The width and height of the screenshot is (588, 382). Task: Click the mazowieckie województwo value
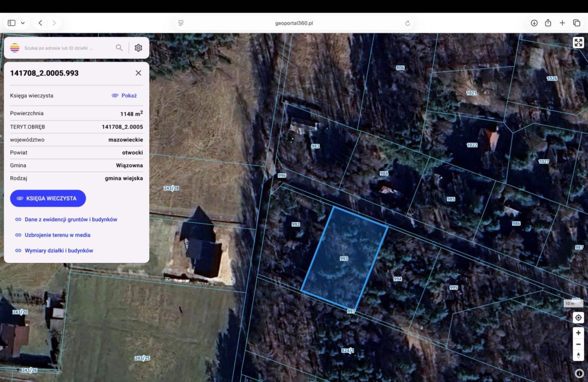click(x=126, y=140)
